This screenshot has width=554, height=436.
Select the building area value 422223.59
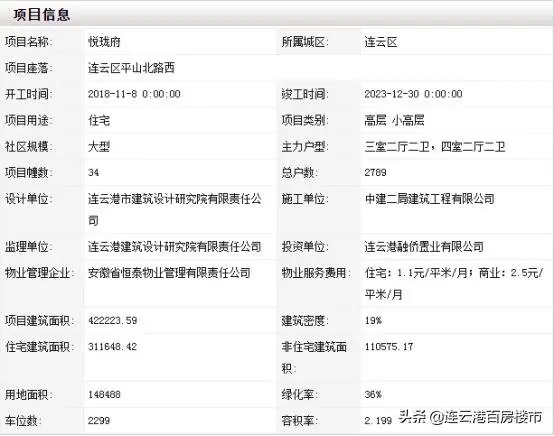click(113, 320)
